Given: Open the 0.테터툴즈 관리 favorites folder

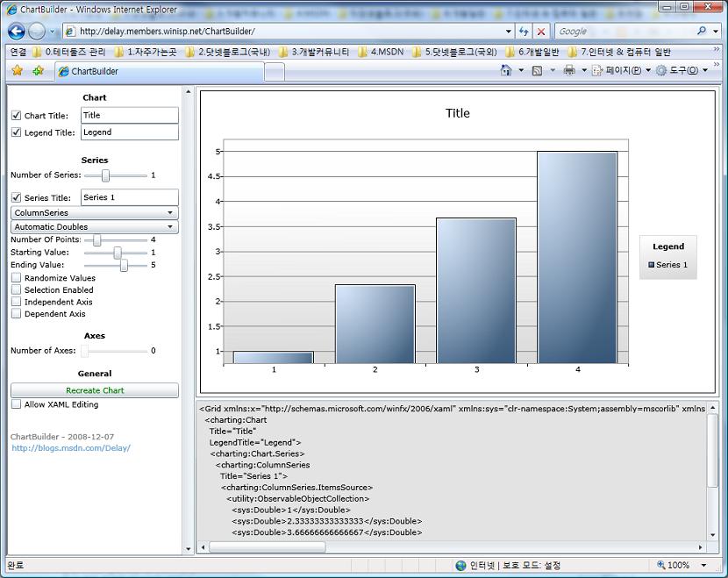Looking at the screenshot, I should pyautogui.click(x=69, y=52).
